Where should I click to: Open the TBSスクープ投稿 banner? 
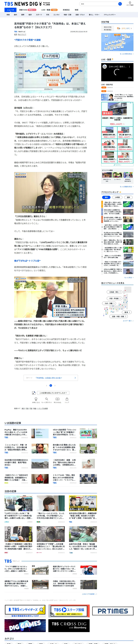pos(69,611)
